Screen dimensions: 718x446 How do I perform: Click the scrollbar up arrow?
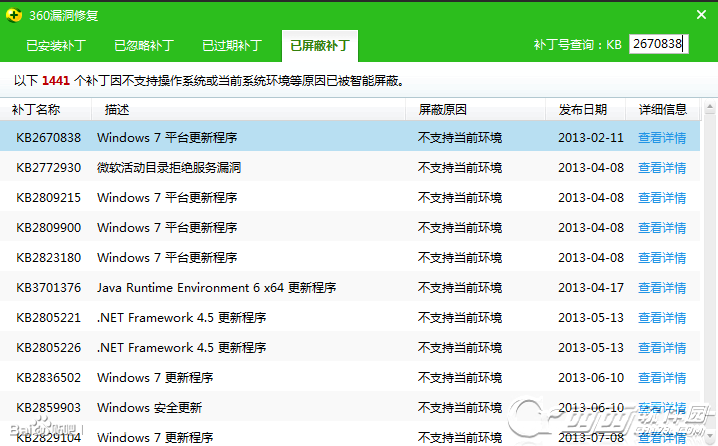[x=710, y=108]
